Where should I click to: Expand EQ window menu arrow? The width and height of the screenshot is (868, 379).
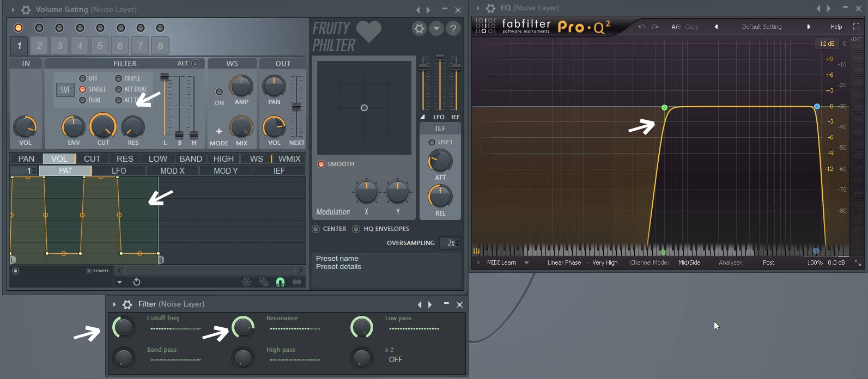coord(478,8)
